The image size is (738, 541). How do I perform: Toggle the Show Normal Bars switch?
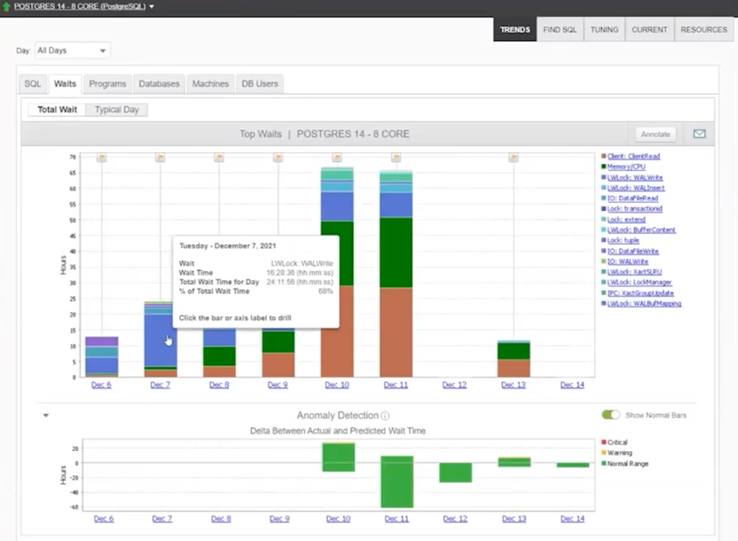coord(611,415)
